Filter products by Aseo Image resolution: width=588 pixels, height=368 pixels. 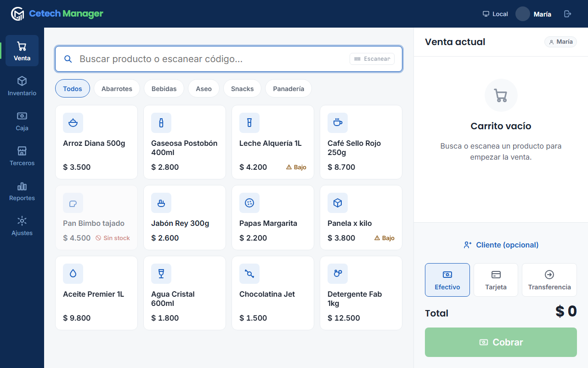[204, 89]
